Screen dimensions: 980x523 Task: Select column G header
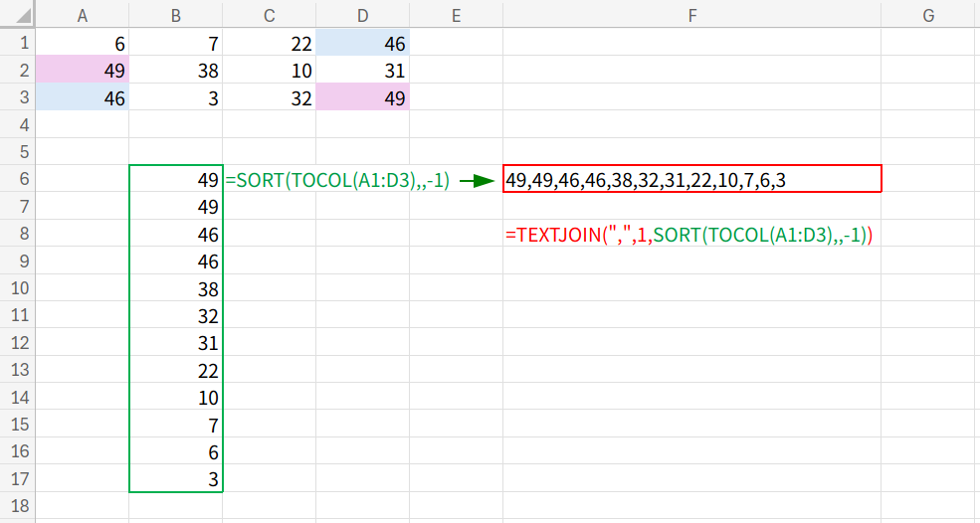coord(928,14)
